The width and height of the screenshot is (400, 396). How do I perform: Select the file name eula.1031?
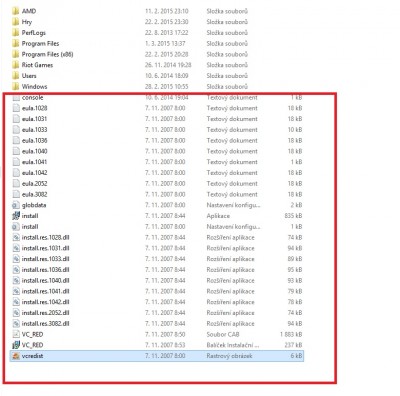point(34,119)
